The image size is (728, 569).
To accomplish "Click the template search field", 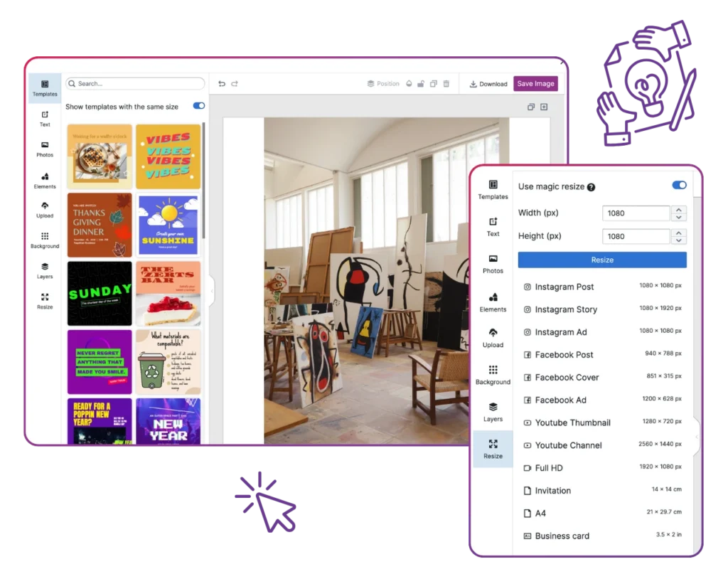I will (x=135, y=84).
